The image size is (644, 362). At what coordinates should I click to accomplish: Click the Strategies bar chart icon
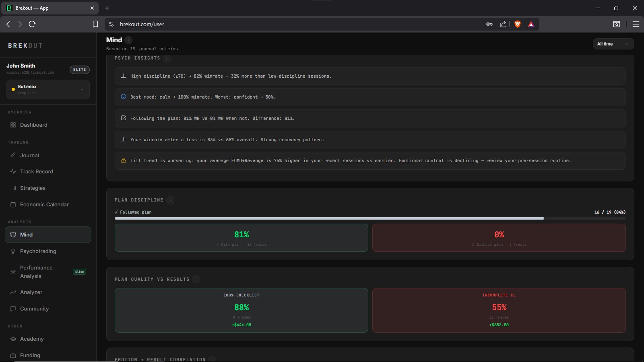click(x=13, y=188)
